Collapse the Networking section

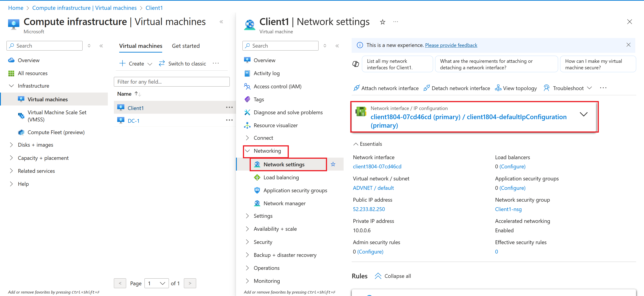click(247, 151)
